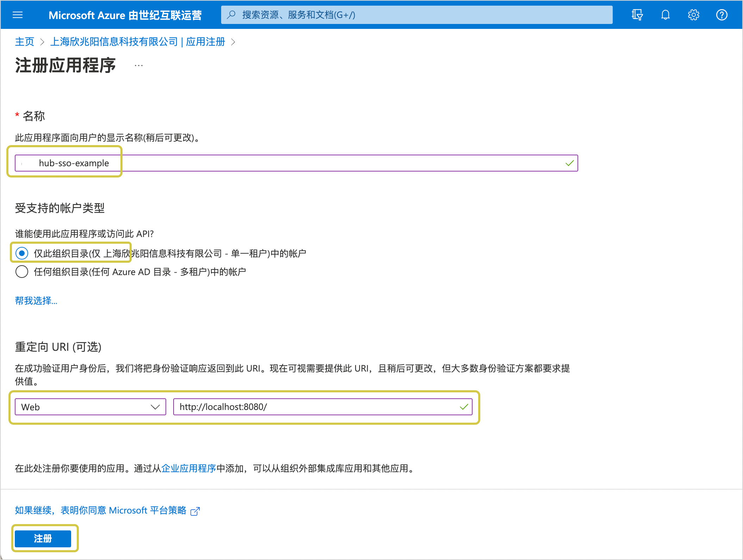This screenshot has width=743, height=560.
Task: Open the ellipsis menu beside 注册应用程序
Action: (139, 66)
